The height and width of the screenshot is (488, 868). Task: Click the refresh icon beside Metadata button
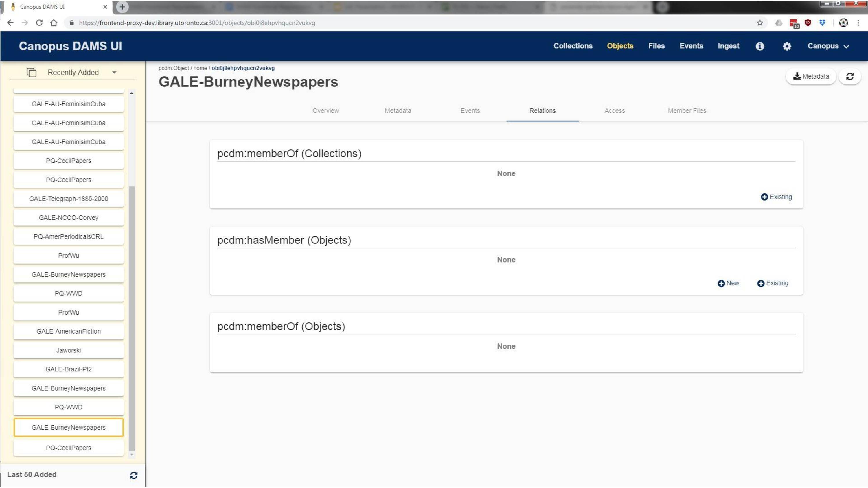849,76
